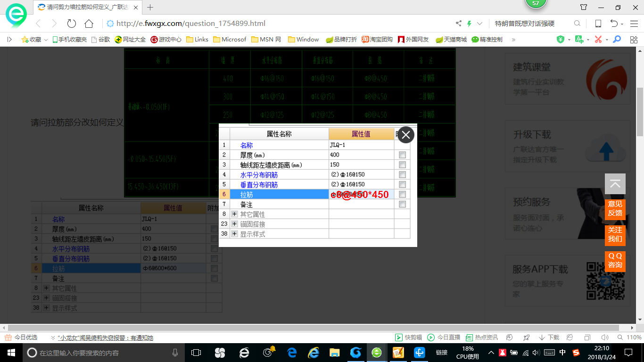The image size is (644, 362).
Task: Click the browser forward arrow
Action: [x=54, y=24]
